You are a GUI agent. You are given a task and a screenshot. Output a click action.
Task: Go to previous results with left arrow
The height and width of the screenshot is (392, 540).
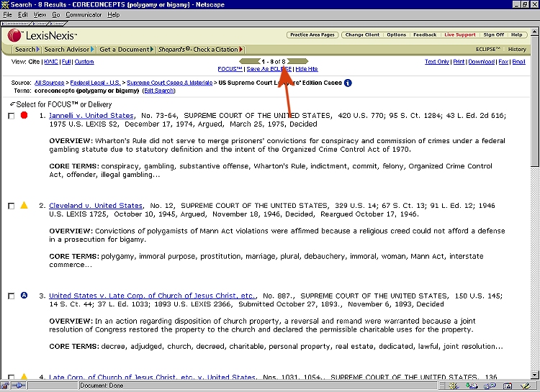[249, 61]
